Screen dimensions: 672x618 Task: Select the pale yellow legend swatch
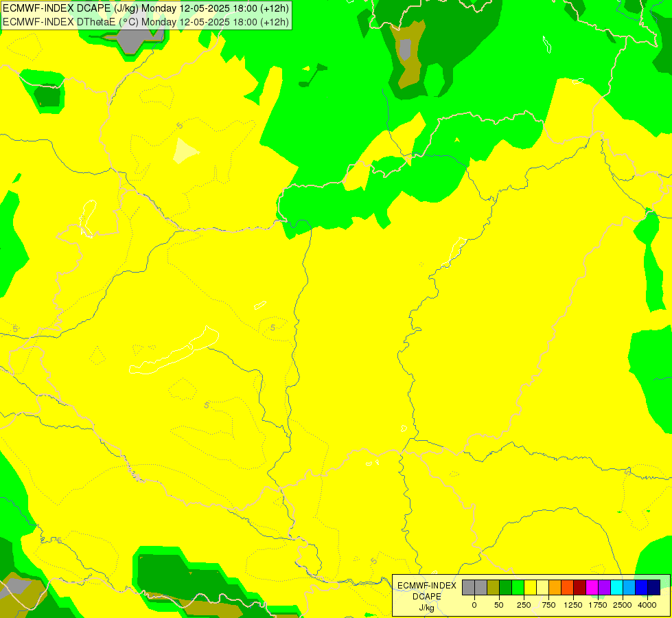click(x=542, y=587)
